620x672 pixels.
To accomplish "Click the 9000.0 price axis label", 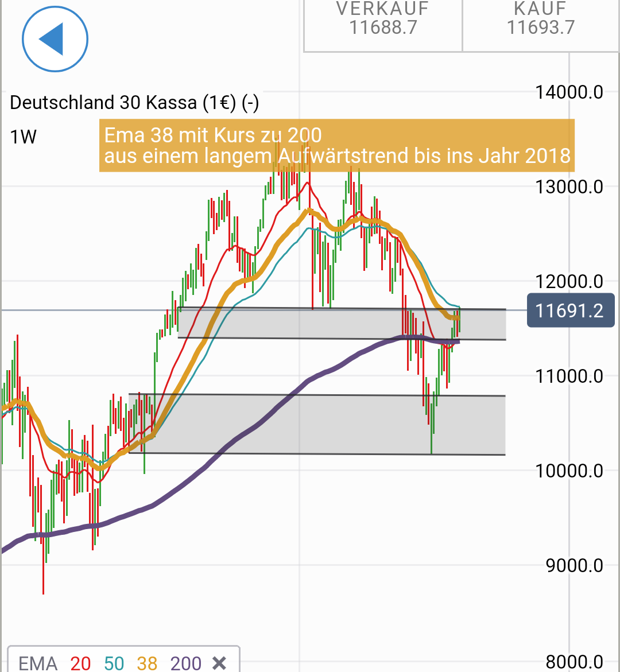I will tap(575, 566).
